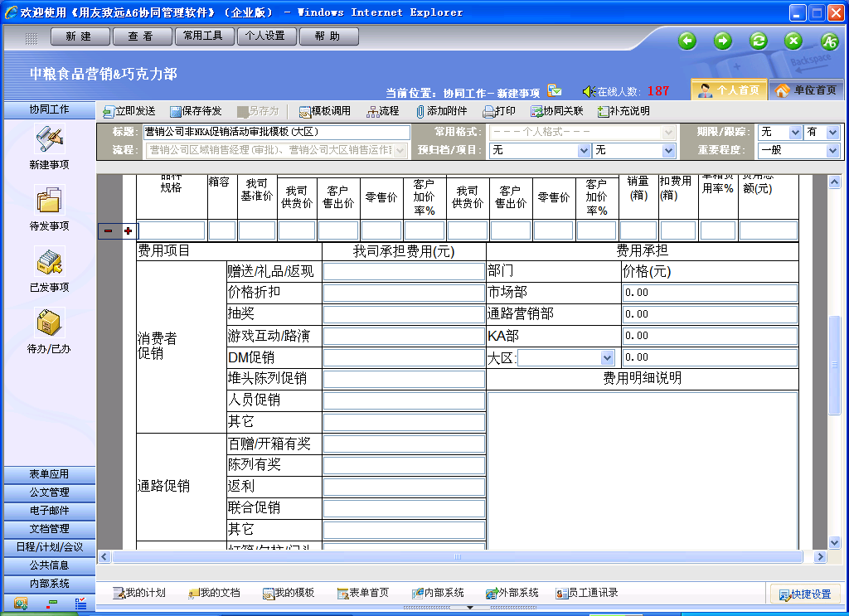Open the 待发事项 sidebar icon

coord(49,201)
